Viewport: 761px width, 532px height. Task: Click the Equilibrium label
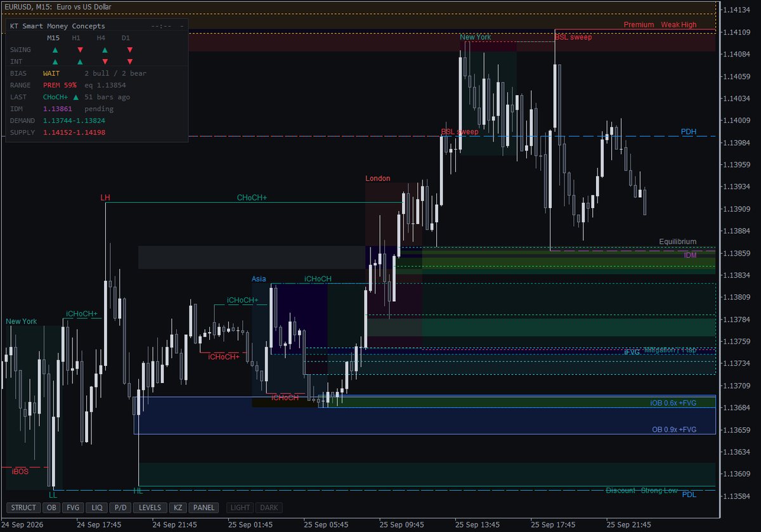pyautogui.click(x=677, y=242)
